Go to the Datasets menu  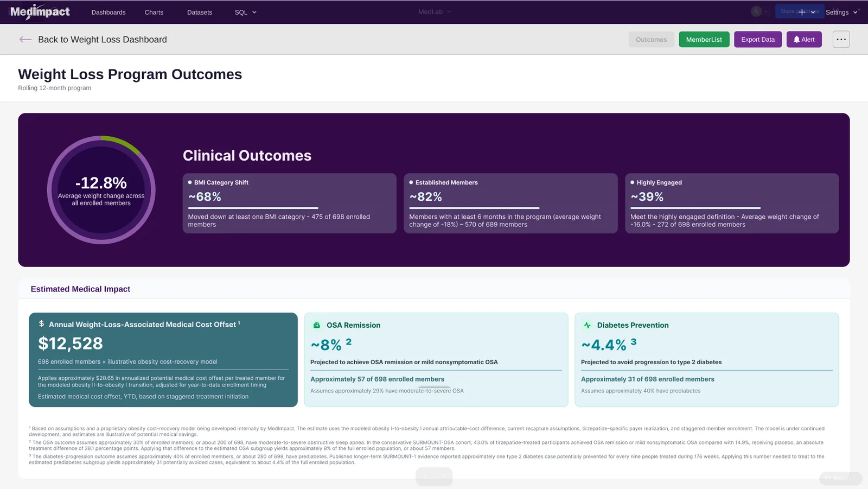pos(200,12)
